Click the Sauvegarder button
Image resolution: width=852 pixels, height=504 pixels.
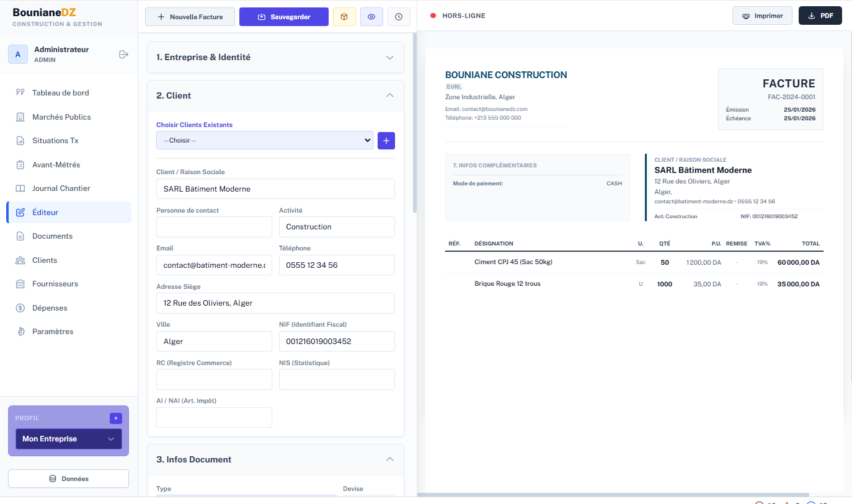(x=283, y=17)
